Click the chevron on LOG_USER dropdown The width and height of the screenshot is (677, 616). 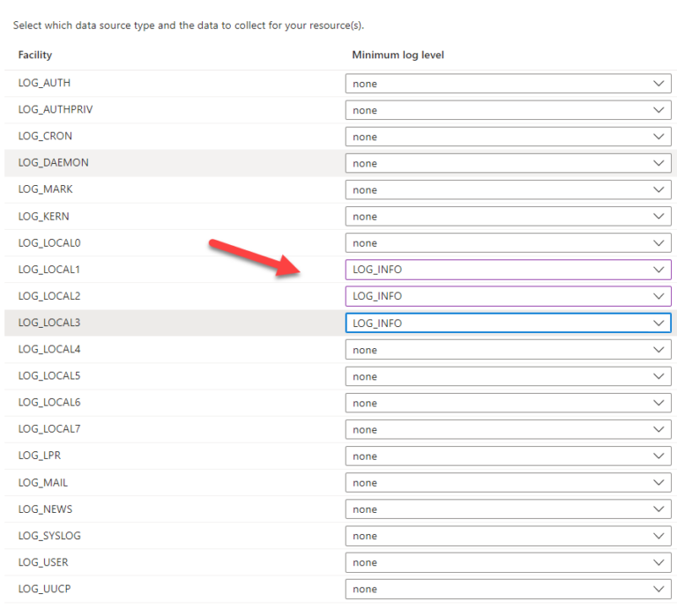pyautogui.click(x=658, y=562)
